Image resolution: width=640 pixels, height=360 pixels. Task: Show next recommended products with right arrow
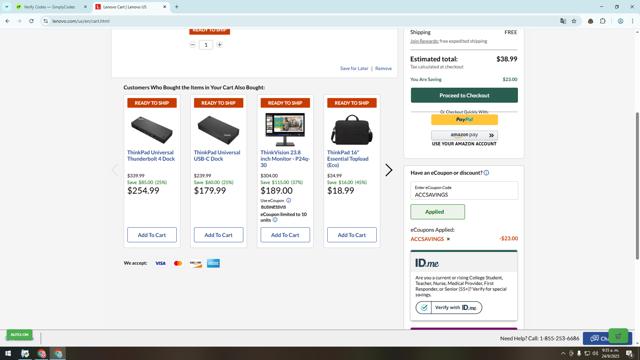point(389,170)
